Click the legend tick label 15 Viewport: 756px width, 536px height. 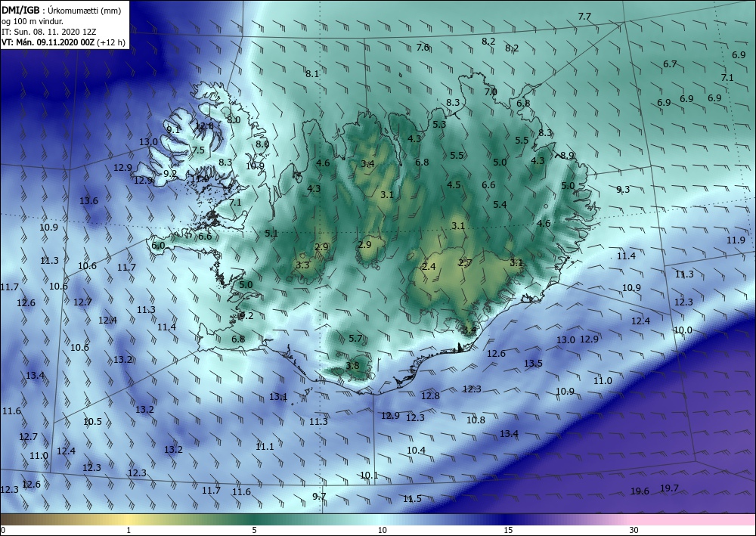[508, 531]
